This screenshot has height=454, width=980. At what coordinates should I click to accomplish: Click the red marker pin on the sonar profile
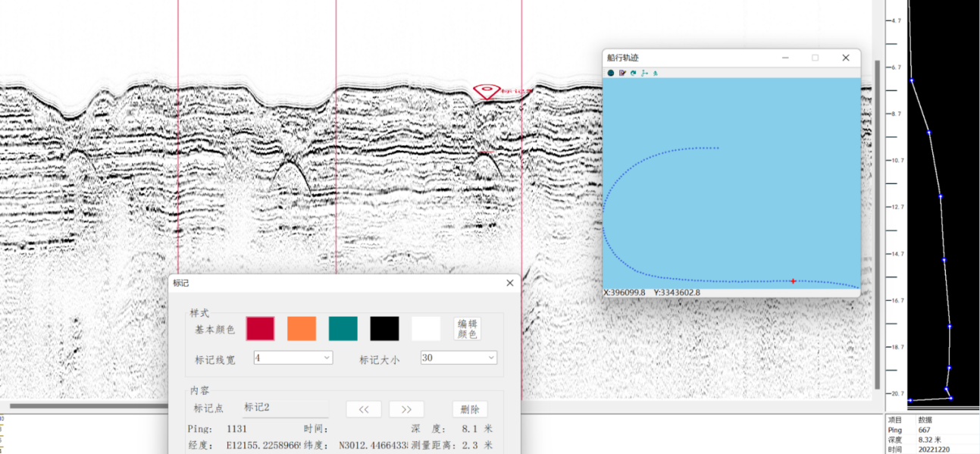coord(485,92)
